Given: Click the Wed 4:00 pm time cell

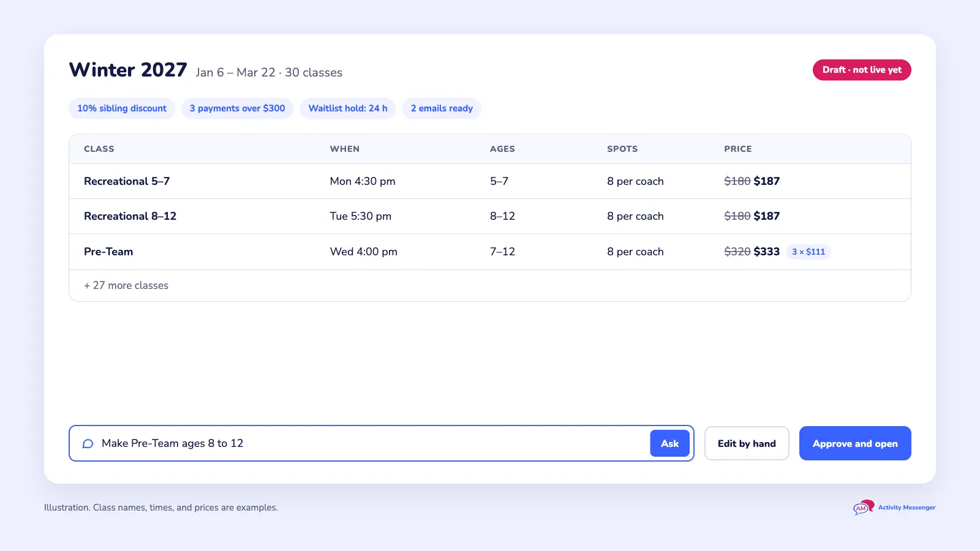Looking at the screenshot, I should (x=363, y=252).
